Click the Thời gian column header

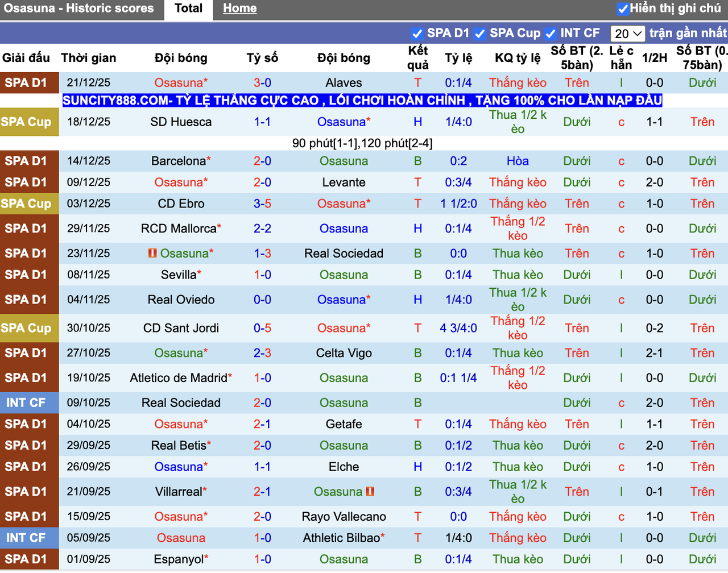coord(88,58)
